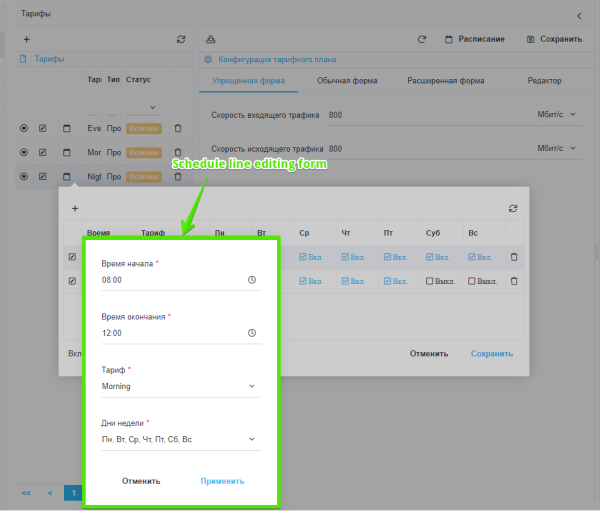Click Отменить in the schedule line form
The height and width of the screenshot is (511, 600).
[141, 481]
